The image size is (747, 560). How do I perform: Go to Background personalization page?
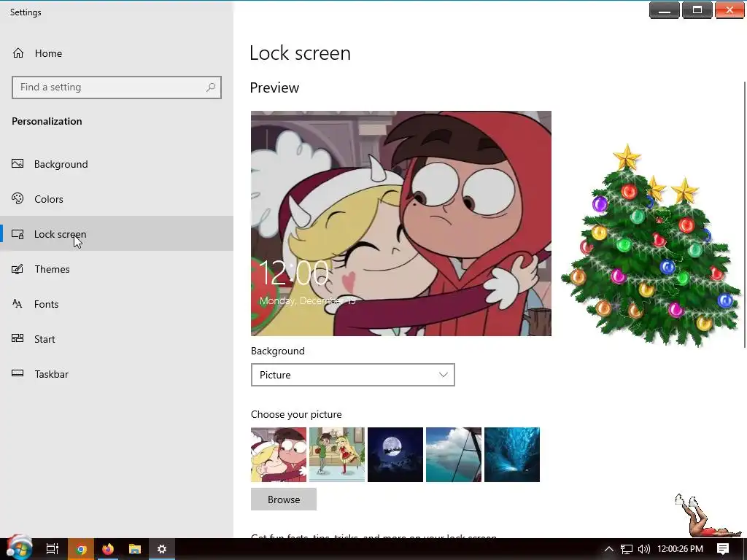117,164
